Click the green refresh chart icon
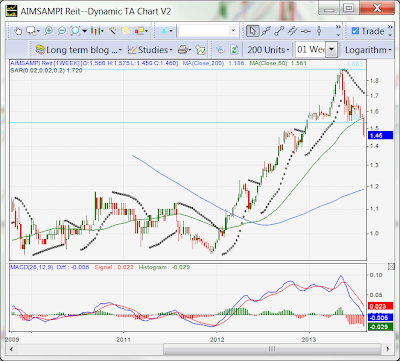Image resolution: width=400 pixels, height=361 pixels. [x=234, y=50]
